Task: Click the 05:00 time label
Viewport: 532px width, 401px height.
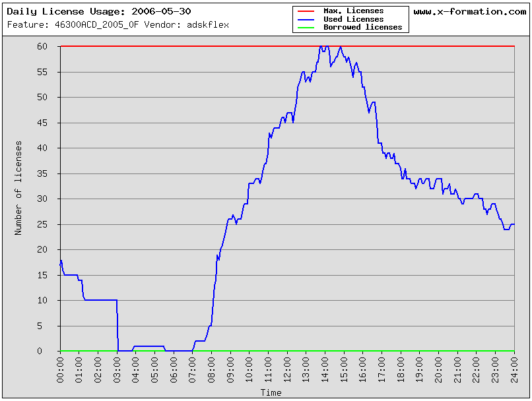Action: click(x=154, y=370)
